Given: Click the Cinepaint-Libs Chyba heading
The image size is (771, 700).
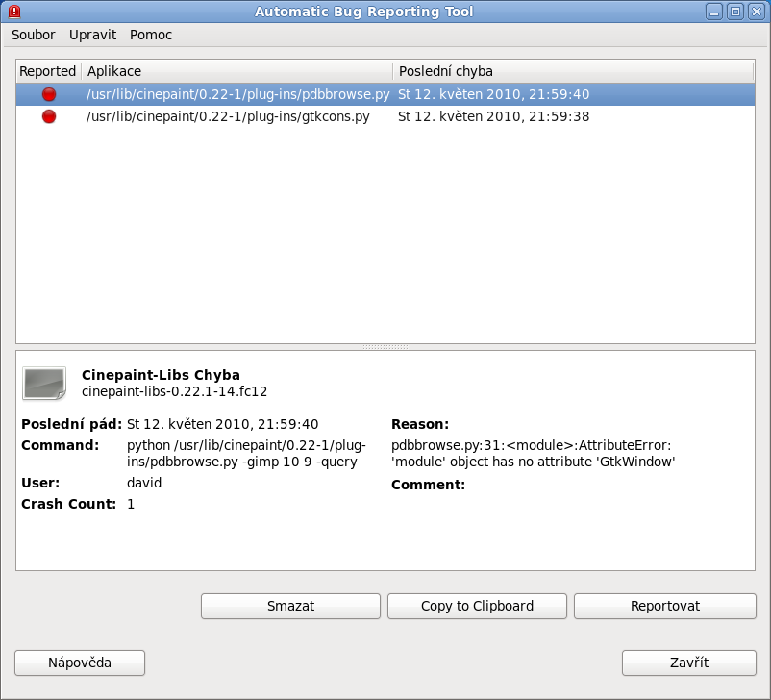Looking at the screenshot, I should [x=161, y=375].
